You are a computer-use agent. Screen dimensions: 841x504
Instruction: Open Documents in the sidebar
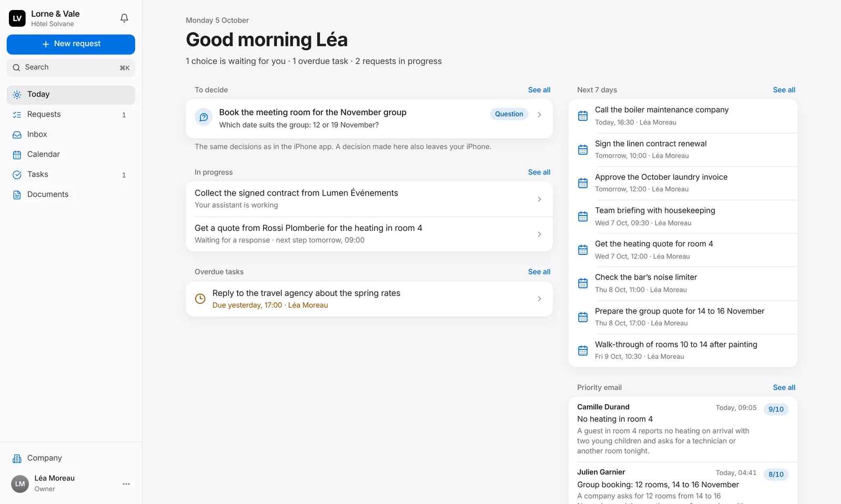(x=71, y=194)
